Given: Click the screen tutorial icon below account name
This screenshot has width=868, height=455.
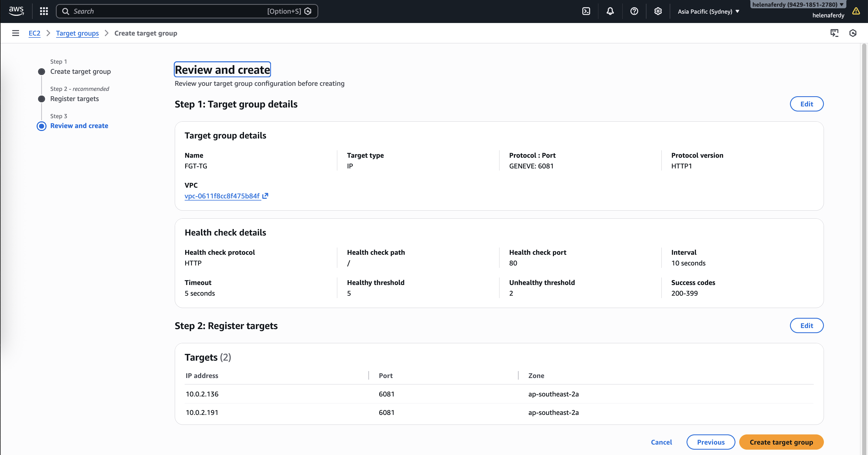Looking at the screenshot, I should [834, 33].
